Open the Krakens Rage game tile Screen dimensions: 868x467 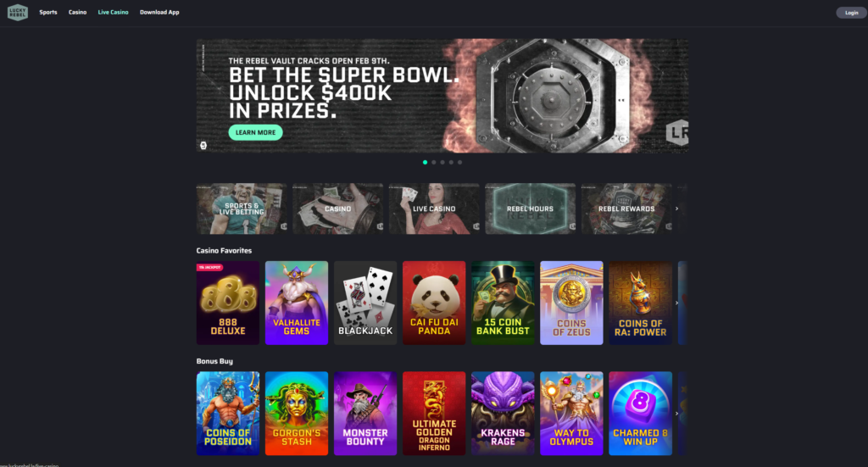pos(503,414)
